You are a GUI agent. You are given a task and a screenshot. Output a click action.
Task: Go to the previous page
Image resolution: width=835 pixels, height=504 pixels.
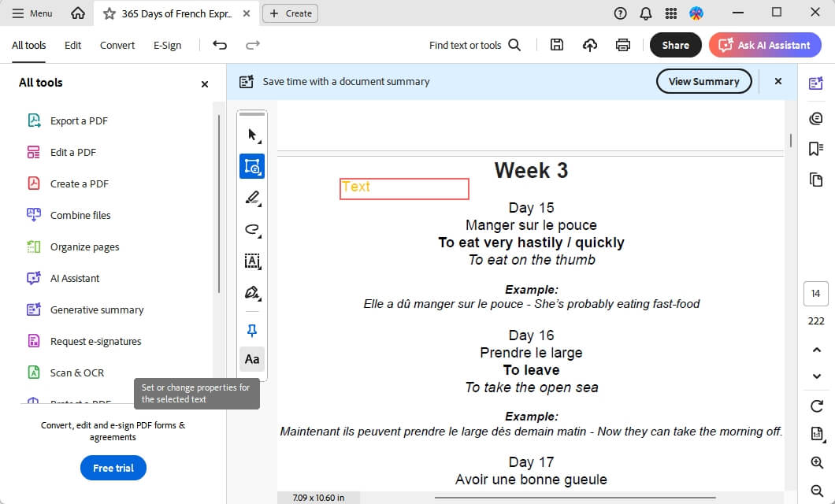[x=816, y=350]
